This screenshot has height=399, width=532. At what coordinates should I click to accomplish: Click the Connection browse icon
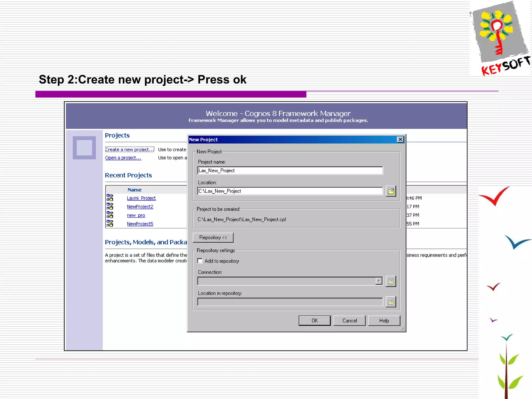391,281
